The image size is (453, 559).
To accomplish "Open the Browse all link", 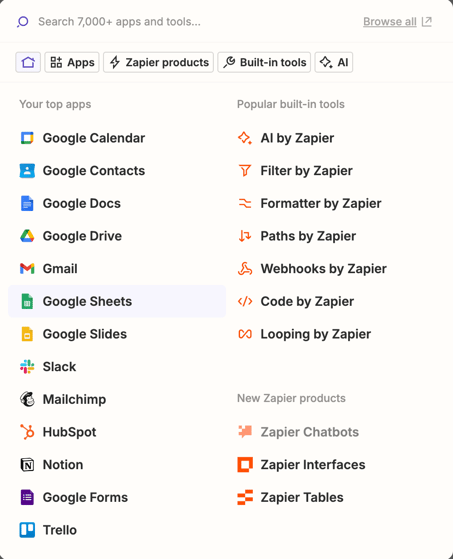I will (397, 22).
